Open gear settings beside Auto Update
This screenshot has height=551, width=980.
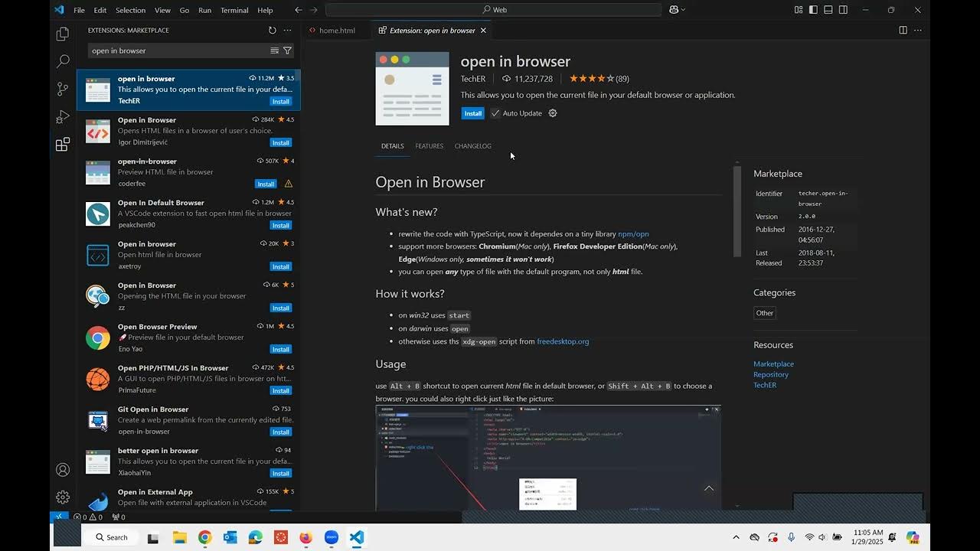pos(553,113)
